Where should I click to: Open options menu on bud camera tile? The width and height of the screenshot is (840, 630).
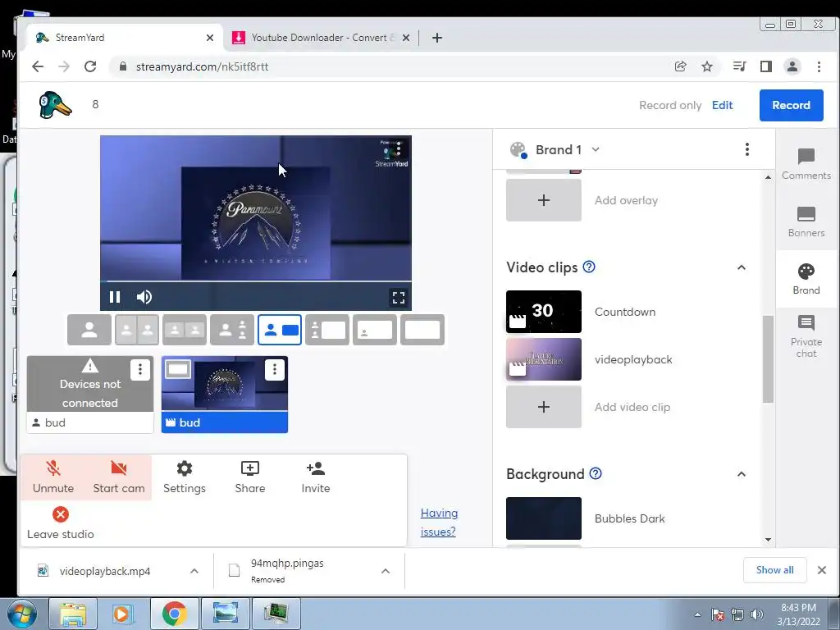tap(139, 369)
